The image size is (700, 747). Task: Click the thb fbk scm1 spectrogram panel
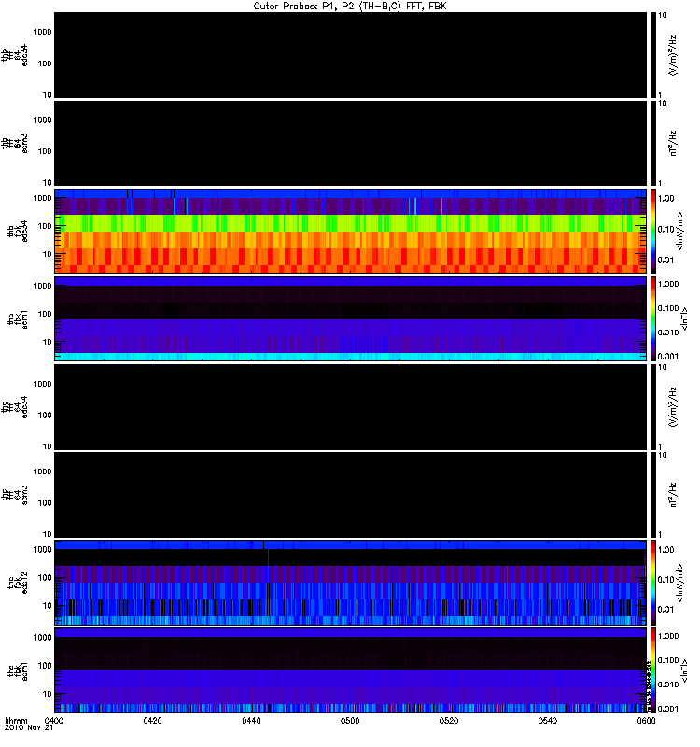coord(350,318)
